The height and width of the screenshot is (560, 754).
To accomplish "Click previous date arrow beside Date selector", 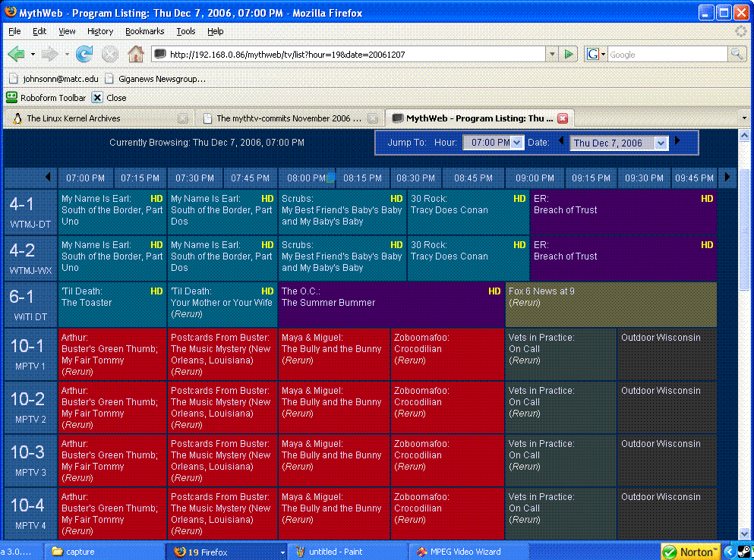I will (561, 141).
